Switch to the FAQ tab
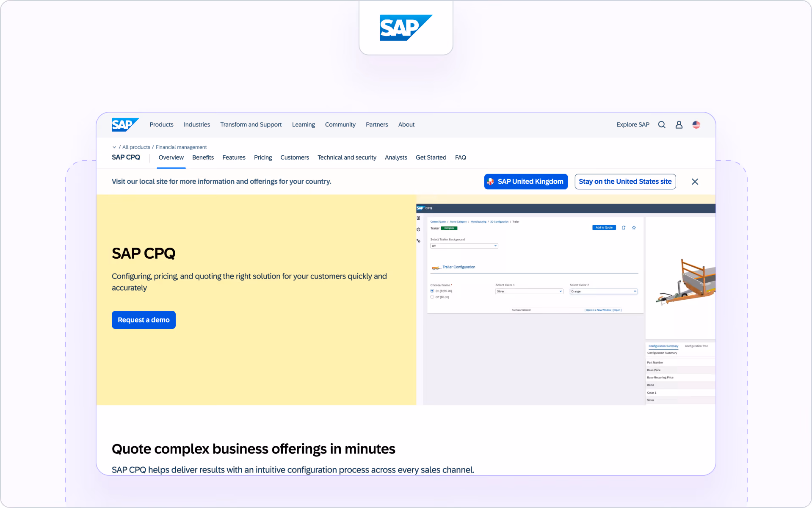 tap(461, 157)
